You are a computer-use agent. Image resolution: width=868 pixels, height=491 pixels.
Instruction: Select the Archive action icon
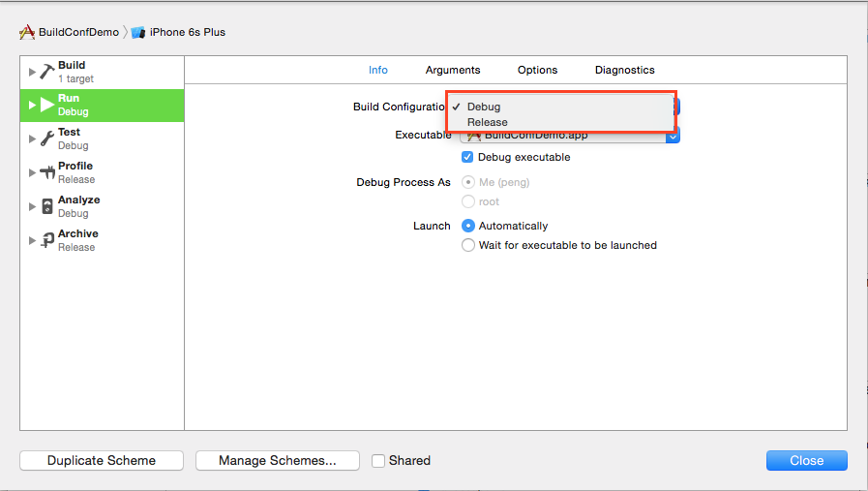(x=47, y=240)
